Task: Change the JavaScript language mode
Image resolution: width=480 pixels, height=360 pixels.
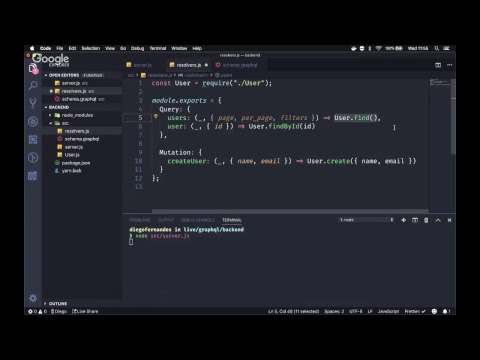Action: [x=388, y=311]
